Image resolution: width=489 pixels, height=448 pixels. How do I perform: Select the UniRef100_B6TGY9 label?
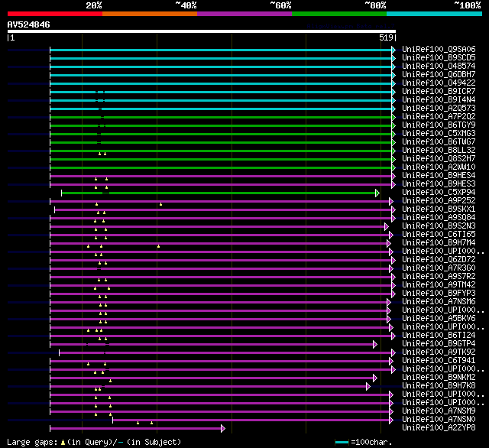click(439, 125)
